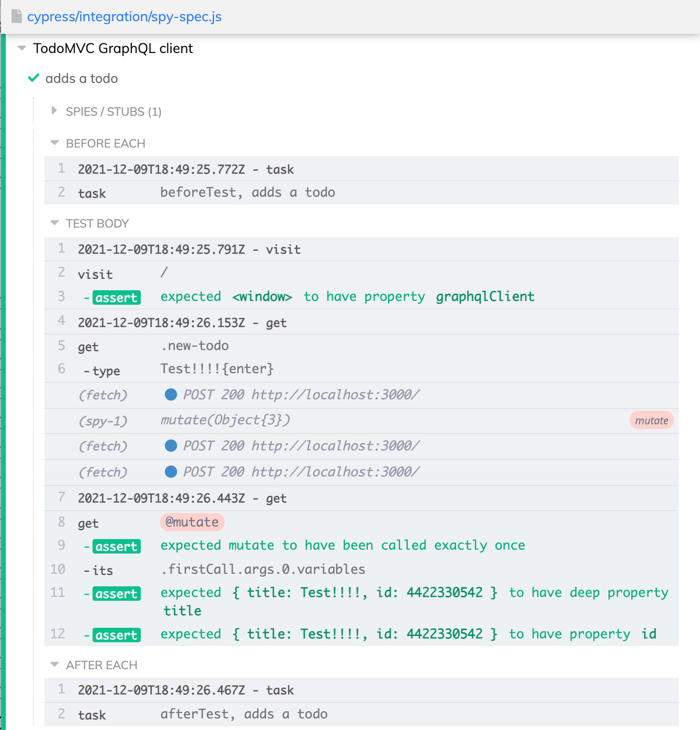
Task: Click the blue dot on the last fetch request
Action: click(171, 472)
